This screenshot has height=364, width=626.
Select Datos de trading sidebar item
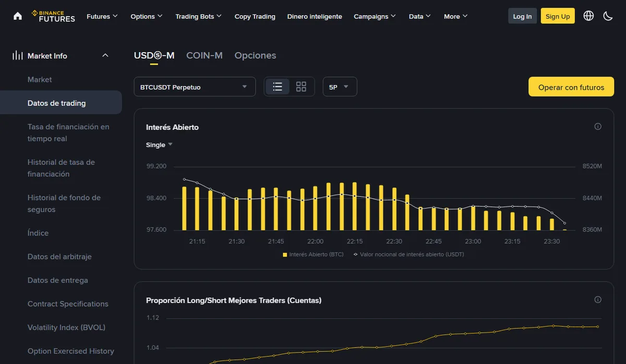pyautogui.click(x=61, y=103)
